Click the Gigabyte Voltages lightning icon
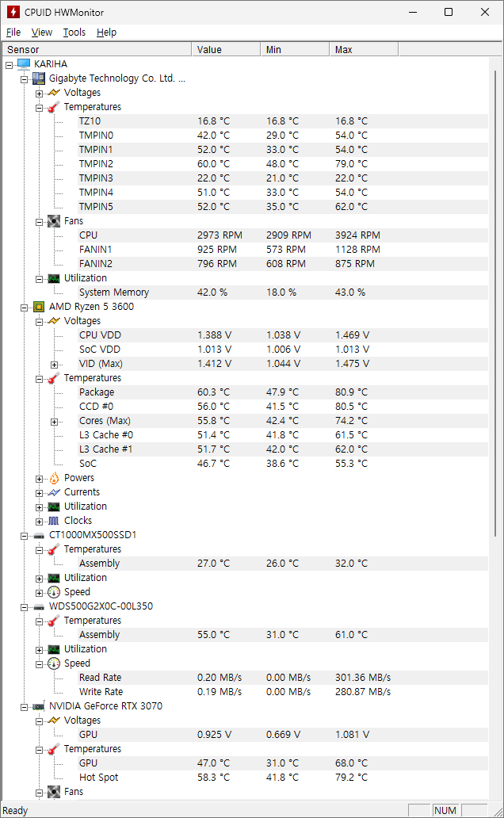Screen dimensions: 504x818 54,93
